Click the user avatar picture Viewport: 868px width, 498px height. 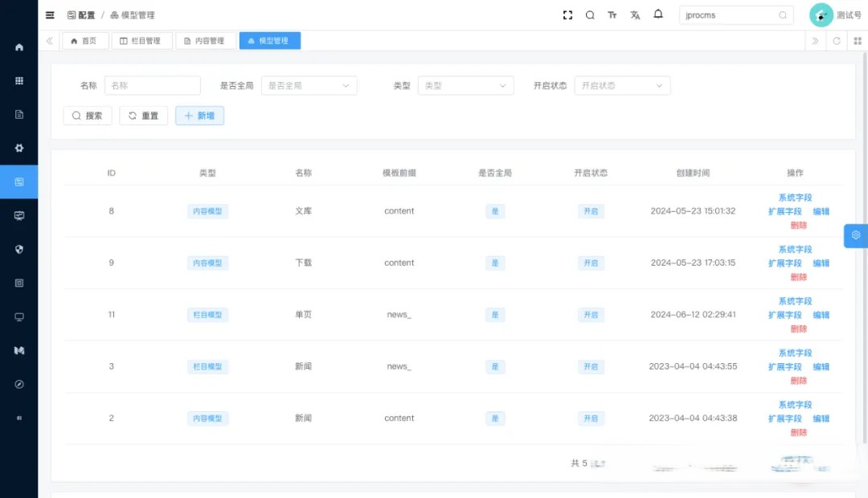click(821, 15)
